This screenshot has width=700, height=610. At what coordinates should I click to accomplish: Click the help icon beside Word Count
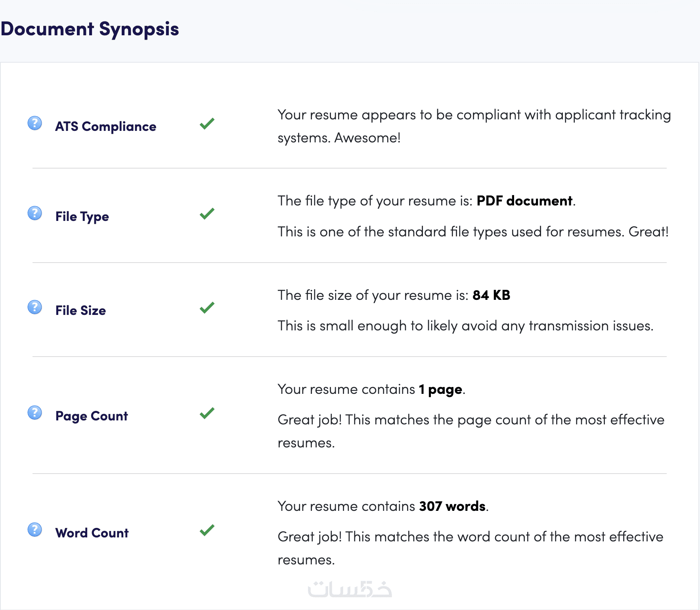coord(35,529)
